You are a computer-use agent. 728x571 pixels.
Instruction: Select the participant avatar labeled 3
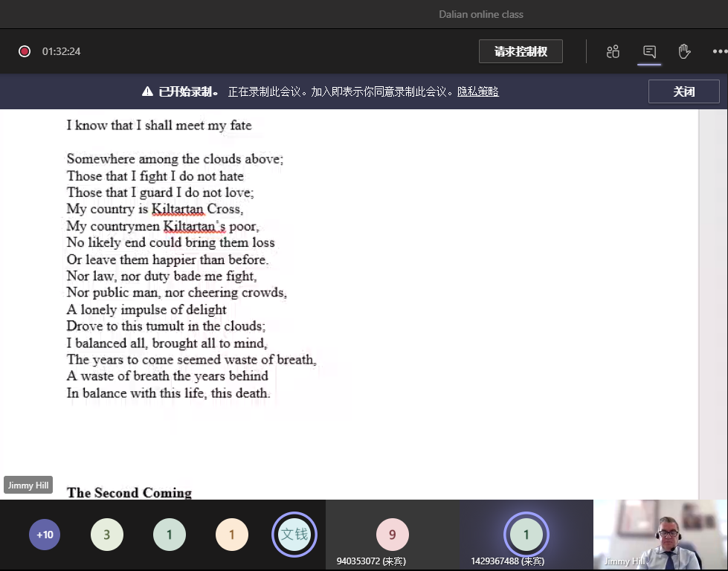coord(106,535)
